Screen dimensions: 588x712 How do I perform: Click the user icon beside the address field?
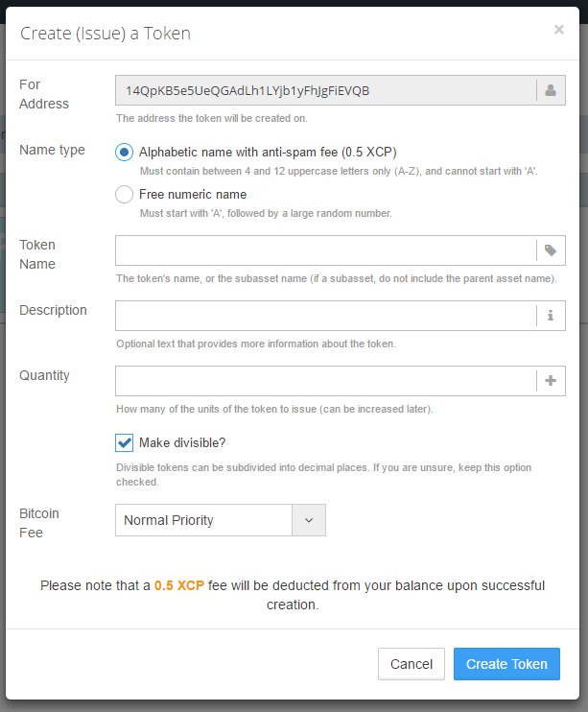[x=551, y=90]
